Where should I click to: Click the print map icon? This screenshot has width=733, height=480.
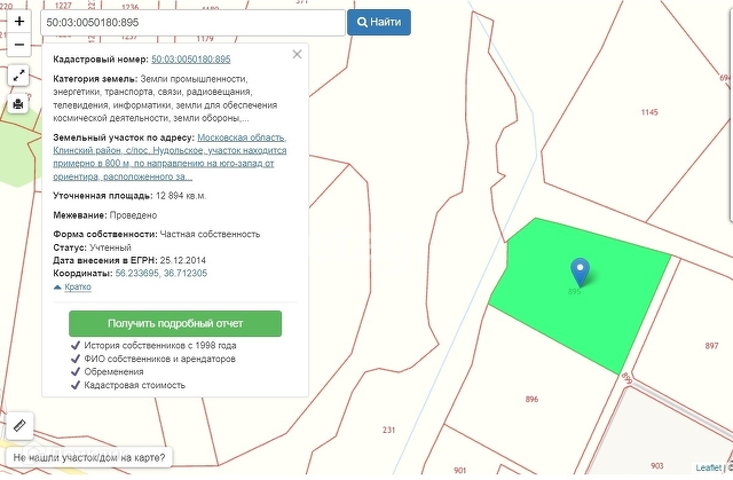(x=19, y=103)
